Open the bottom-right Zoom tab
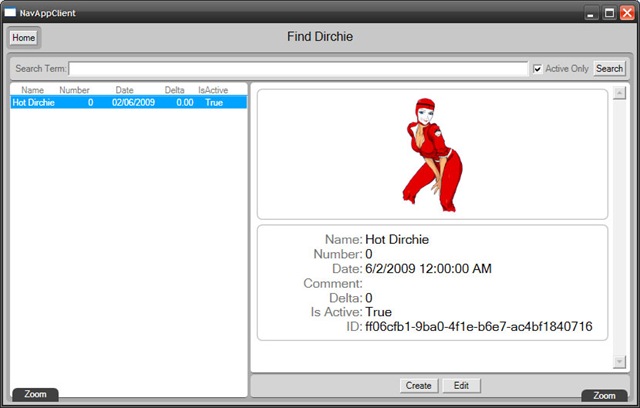Viewport: 640px width, 408px height. [x=604, y=395]
